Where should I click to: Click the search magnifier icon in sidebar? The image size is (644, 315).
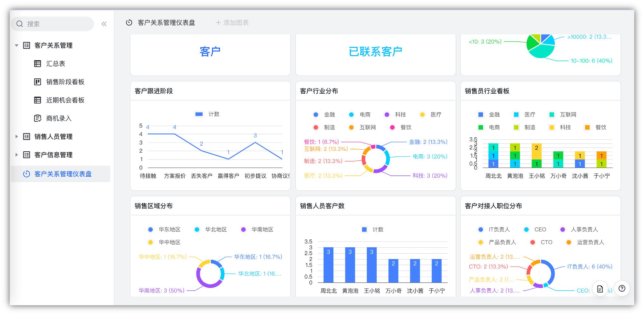[19, 24]
